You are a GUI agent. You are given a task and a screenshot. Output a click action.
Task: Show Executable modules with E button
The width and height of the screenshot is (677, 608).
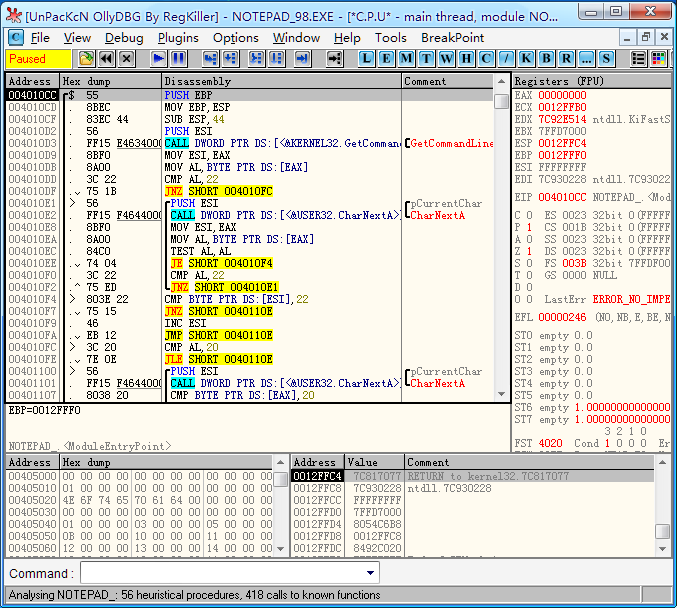tap(387, 59)
